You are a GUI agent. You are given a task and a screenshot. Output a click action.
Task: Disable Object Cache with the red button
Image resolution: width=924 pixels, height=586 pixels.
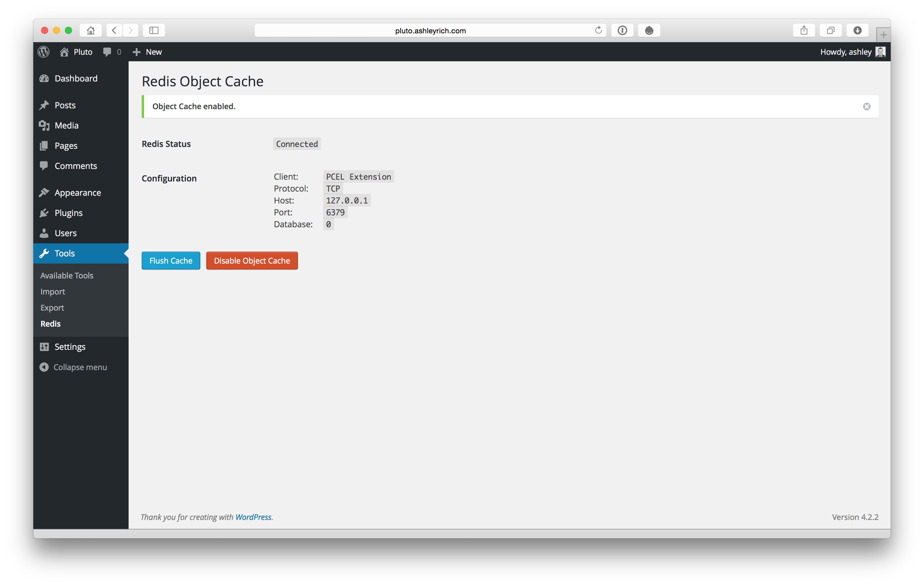pyautogui.click(x=252, y=260)
